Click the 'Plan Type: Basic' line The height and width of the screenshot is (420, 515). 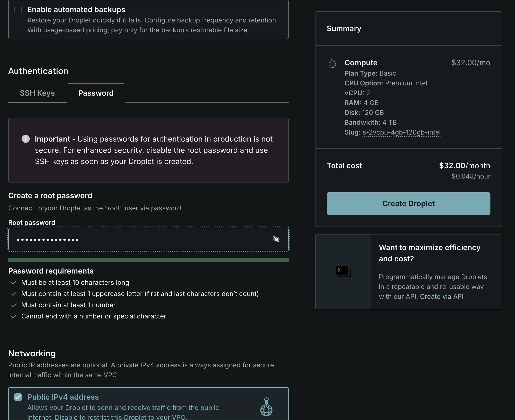370,73
